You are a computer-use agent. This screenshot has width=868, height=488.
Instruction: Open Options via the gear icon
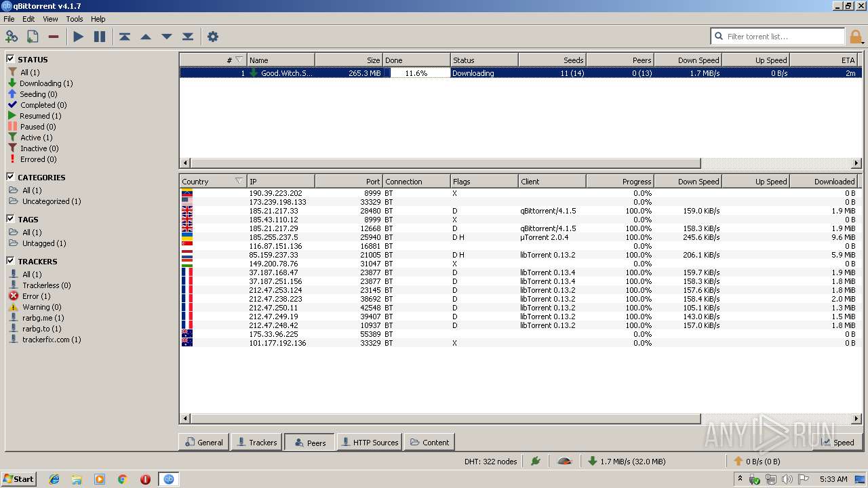tap(213, 37)
